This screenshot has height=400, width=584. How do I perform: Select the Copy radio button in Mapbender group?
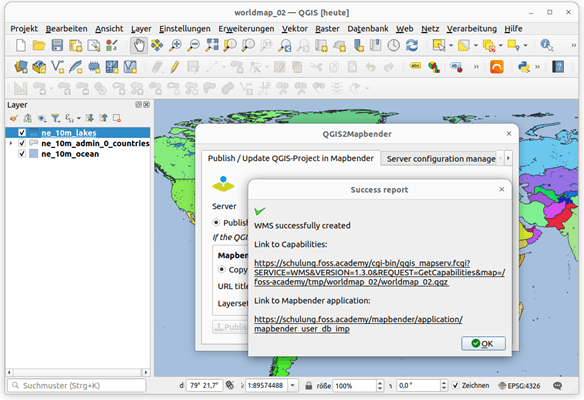(x=222, y=269)
